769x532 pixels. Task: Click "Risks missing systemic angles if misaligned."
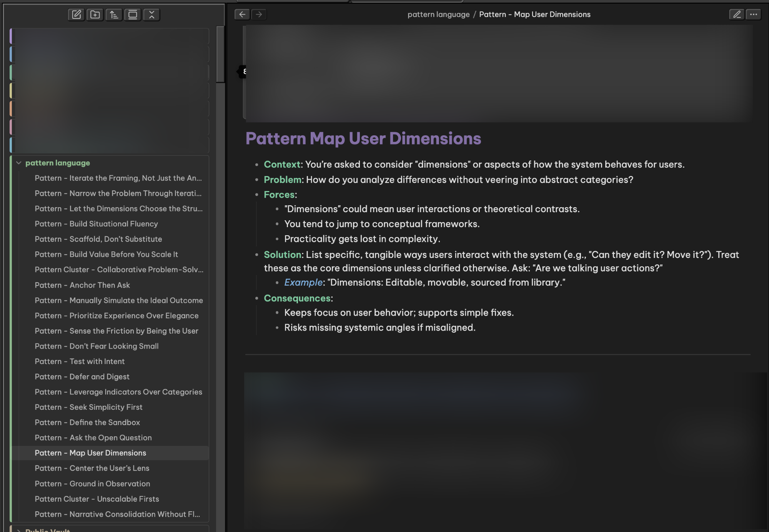pos(380,328)
